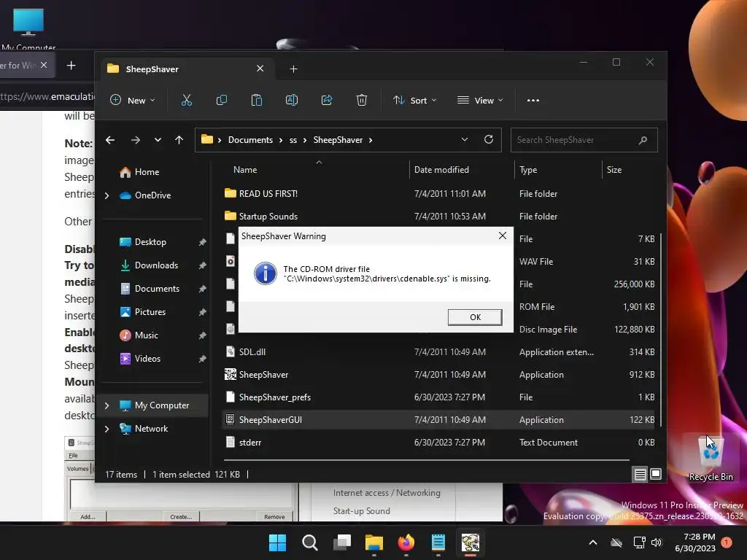Expand Network tree node

point(107,429)
